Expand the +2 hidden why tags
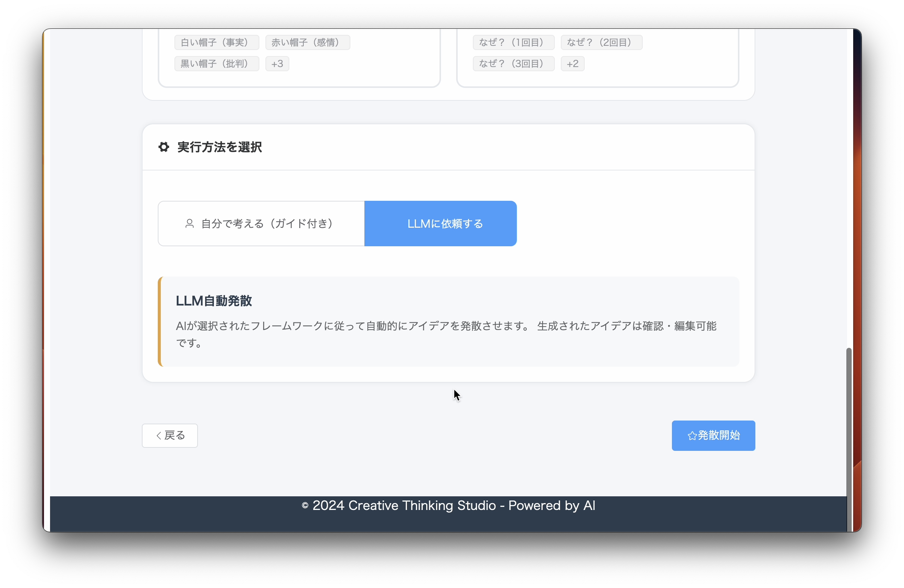904x588 pixels. coord(572,64)
